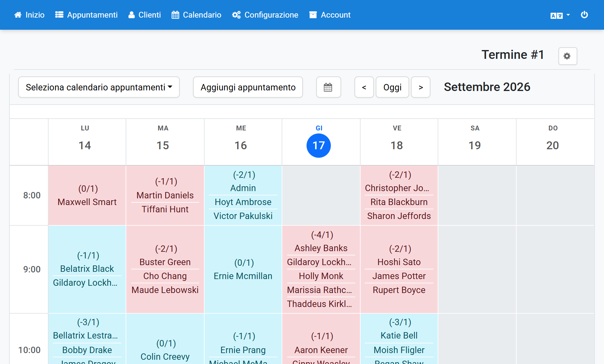This screenshot has width=604, height=364.
Task: Click Maxwell Smart appointment on Monday
Action: tap(87, 202)
